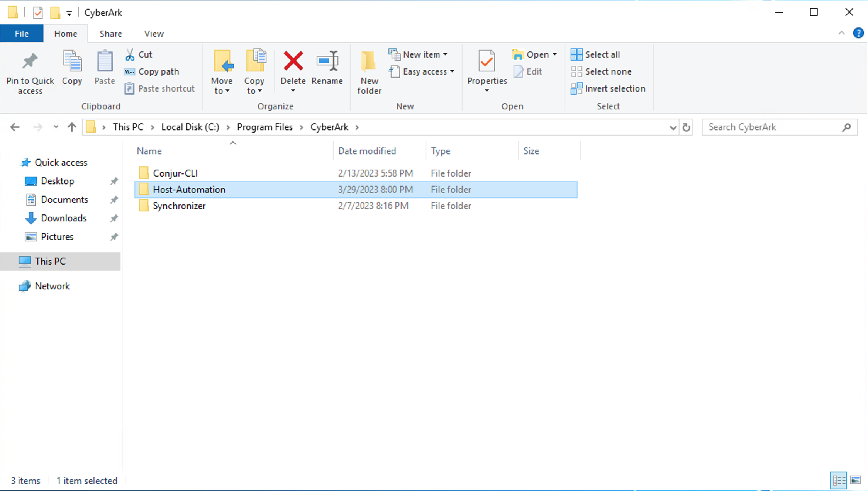This screenshot has width=868, height=491.
Task: Select the Host-Automation folder row
Action: pyautogui.click(x=356, y=189)
